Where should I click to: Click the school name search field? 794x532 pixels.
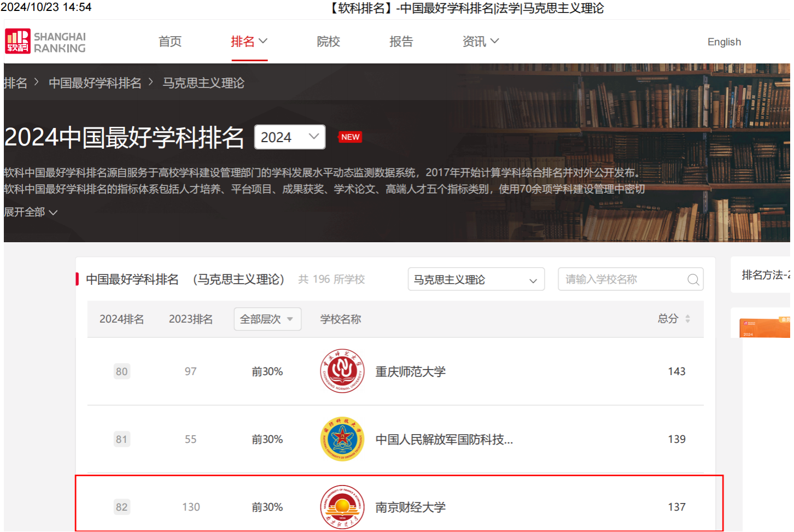pyautogui.click(x=623, y=280)
